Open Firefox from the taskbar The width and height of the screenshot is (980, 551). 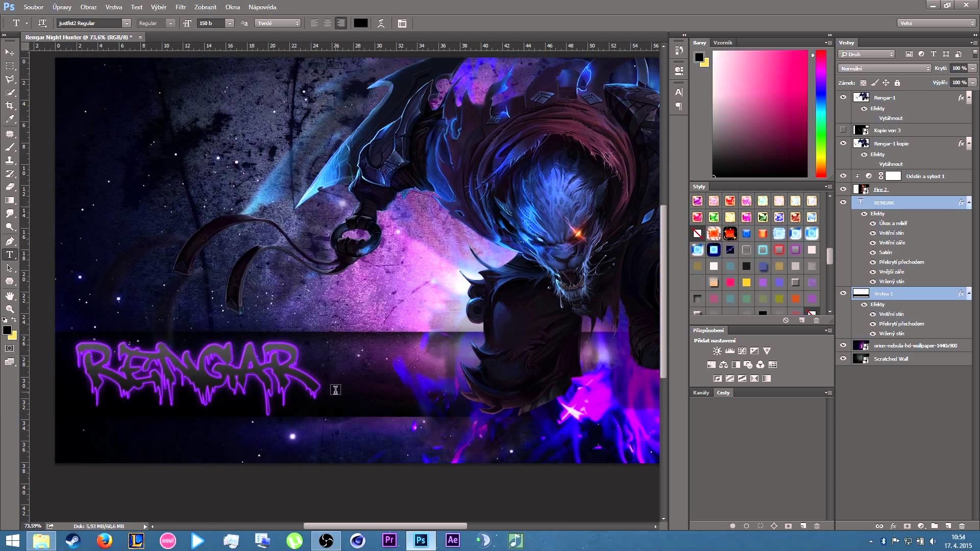[x=105, y=540]
